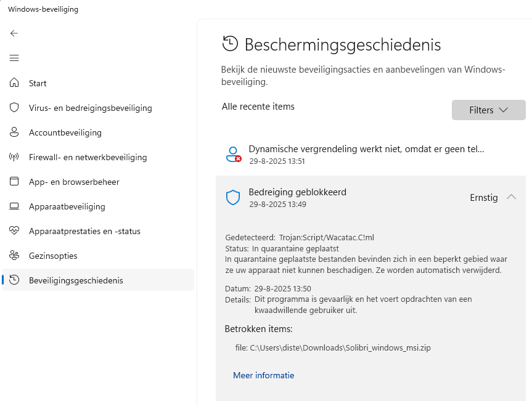The width and height of the screenshot is (532, 406).
Task: Click the Alle recente items label
Action: 258,107
